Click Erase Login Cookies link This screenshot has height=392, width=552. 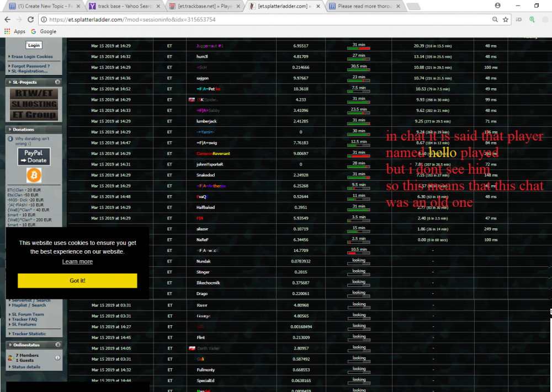(x=32, y=57)
